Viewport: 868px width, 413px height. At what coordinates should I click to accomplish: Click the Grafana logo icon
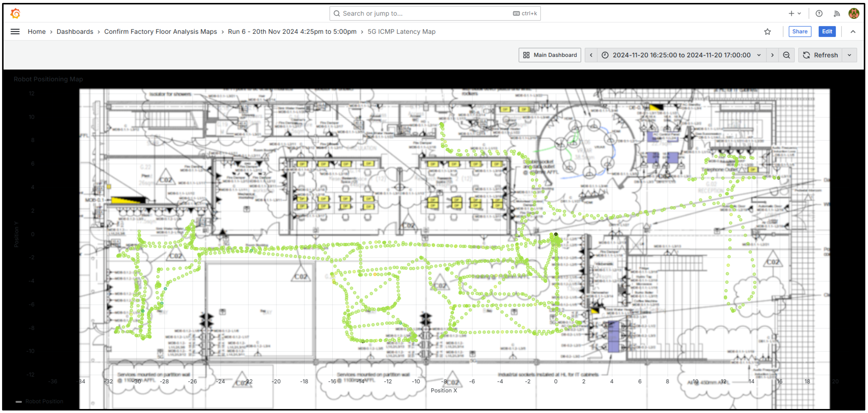click(16, 13)
